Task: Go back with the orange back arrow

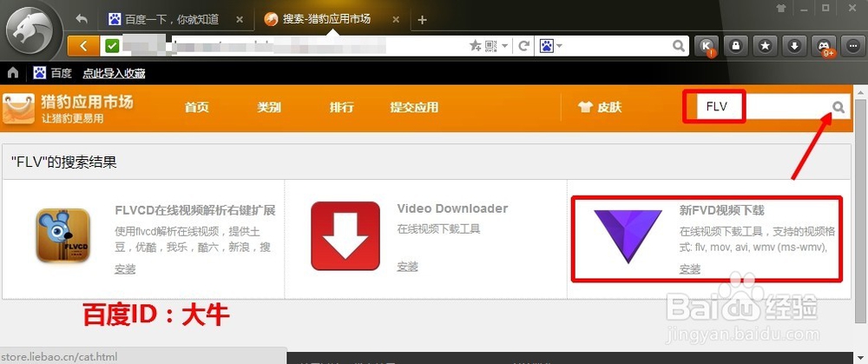Action: (x=83, y=46)
